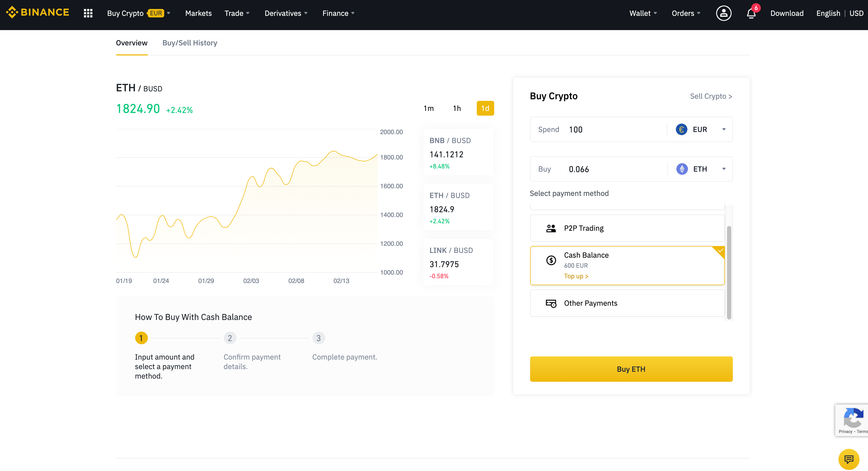Select the 1m chart interval
This screenshot has height=471, width=868.
429,108
